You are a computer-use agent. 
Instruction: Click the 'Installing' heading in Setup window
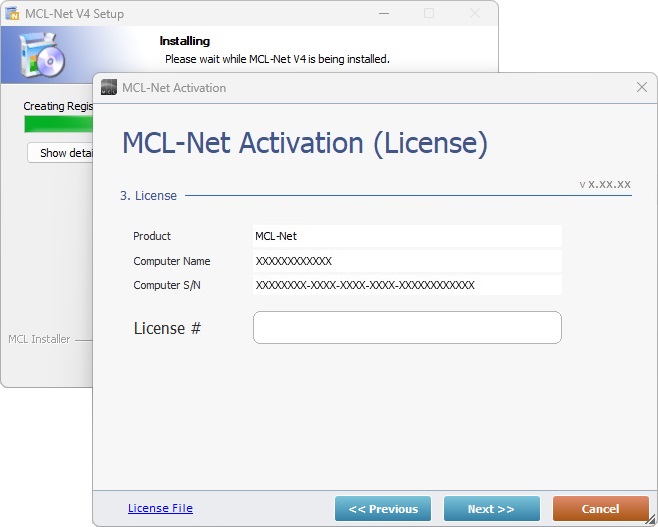click(185, 41)
